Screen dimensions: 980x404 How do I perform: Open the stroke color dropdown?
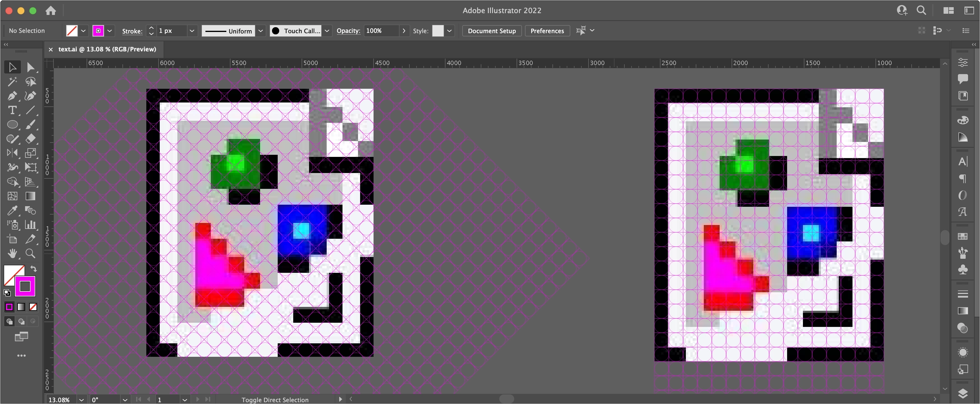[x=110, y=31]
